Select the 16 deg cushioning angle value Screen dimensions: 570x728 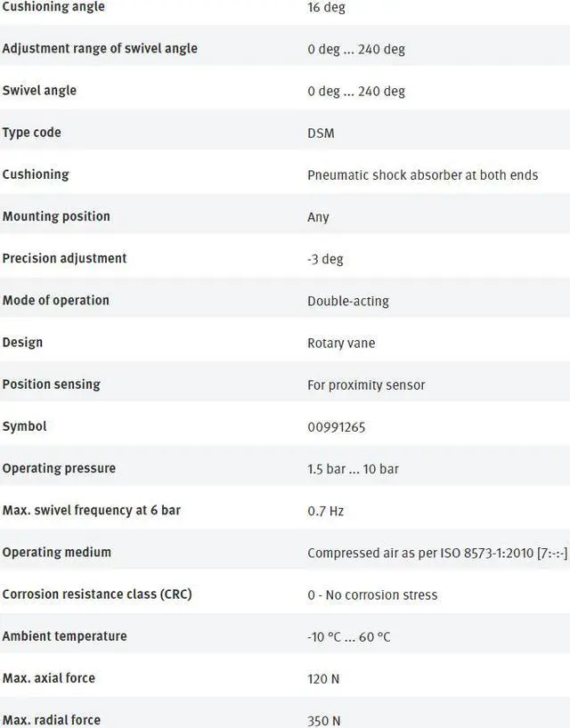pyautogui.click(x=326, y=8)
